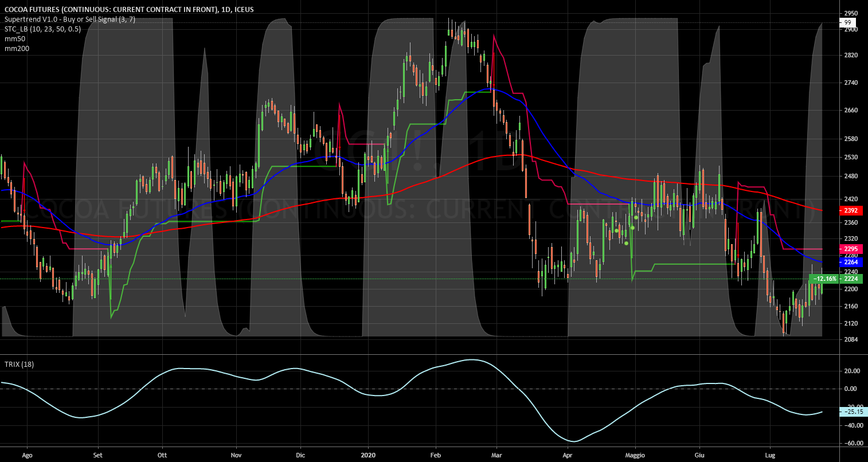The image size is (868, 462).
Task: Click 2160 on the price axis
Action: [851, 307]
